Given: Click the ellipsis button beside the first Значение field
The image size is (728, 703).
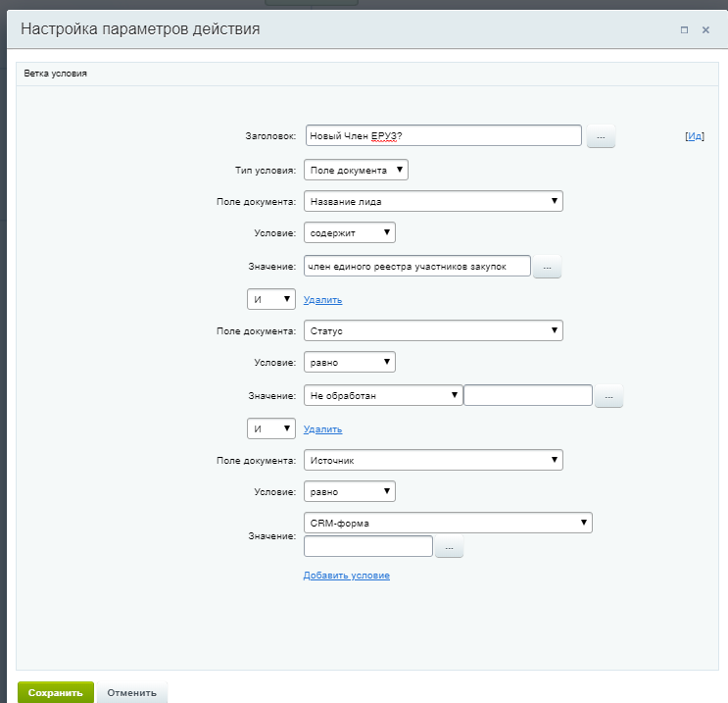Looking at the screenshot, I should [547, 267].
